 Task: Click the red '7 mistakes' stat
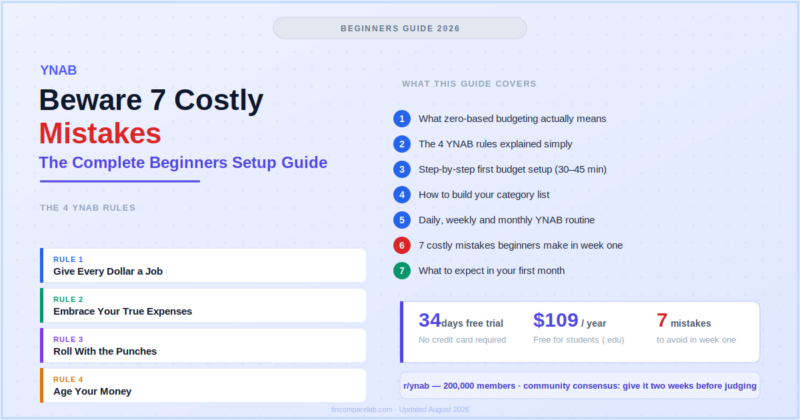(x=684, y=321)
